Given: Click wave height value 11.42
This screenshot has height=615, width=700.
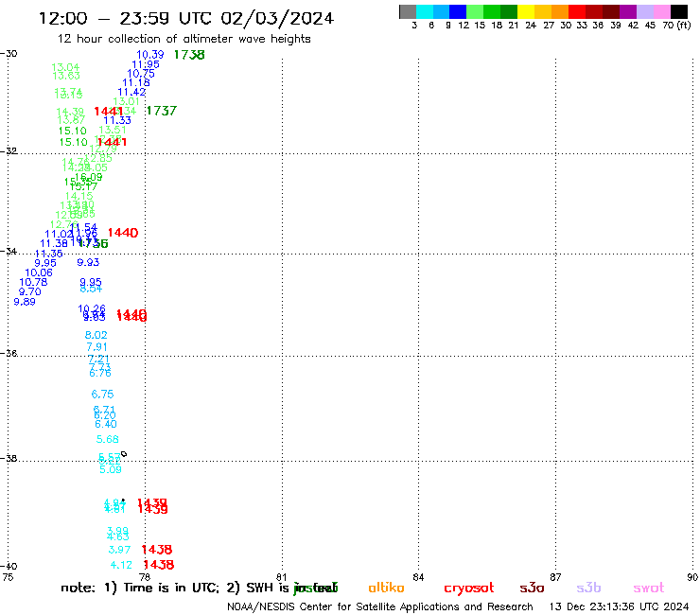Looking at the screenshot, I should [x=131, y=92].
